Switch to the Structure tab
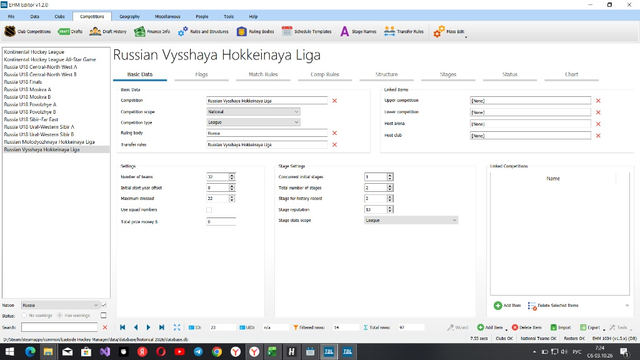This screenshot has height=360, width=640. click(386, 75)
